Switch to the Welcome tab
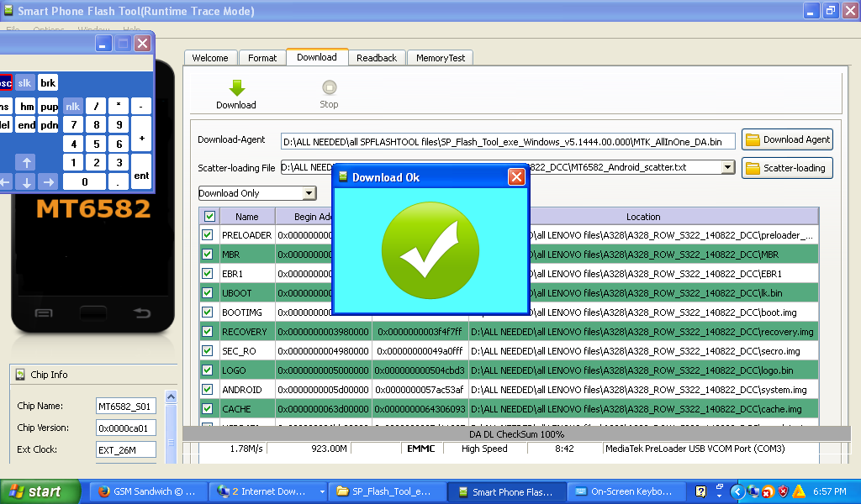861x504 pixels. (210, 58)
